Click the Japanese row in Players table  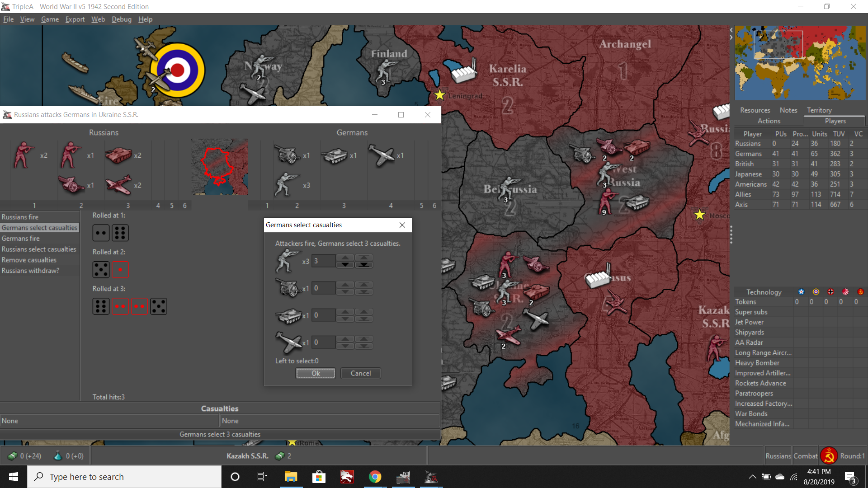(x=799, y=174)
